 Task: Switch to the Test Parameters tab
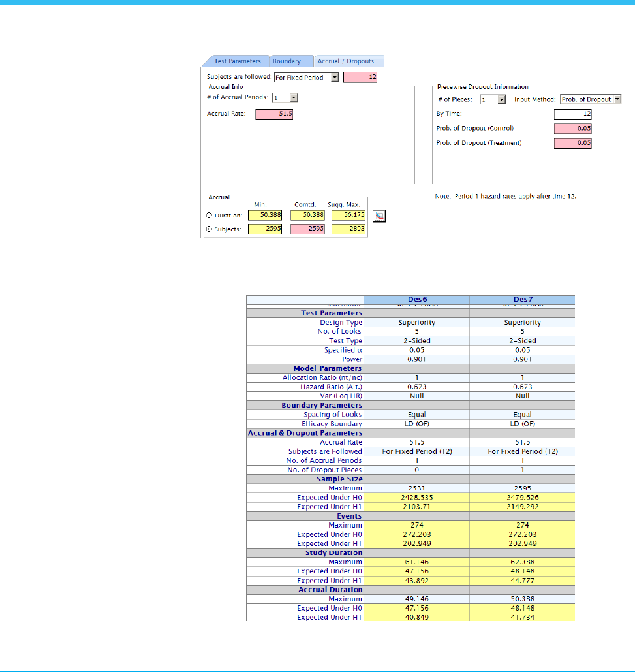coord(237,61)
